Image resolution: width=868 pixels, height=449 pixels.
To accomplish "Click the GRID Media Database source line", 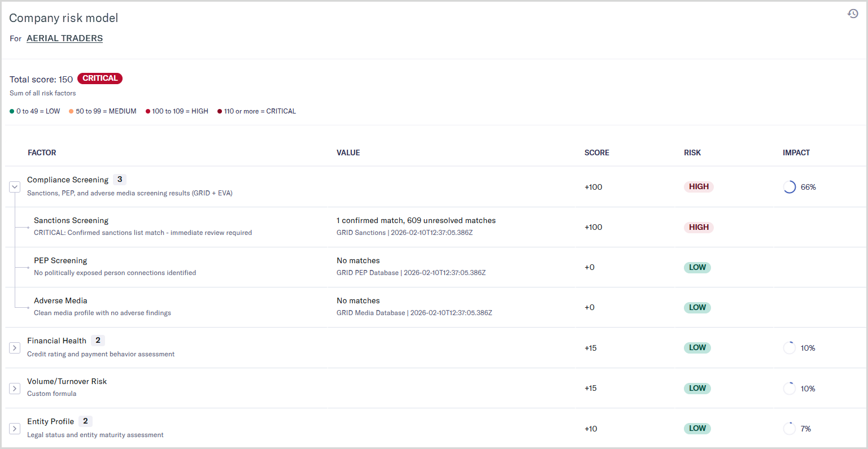I will tap(415, 313).
